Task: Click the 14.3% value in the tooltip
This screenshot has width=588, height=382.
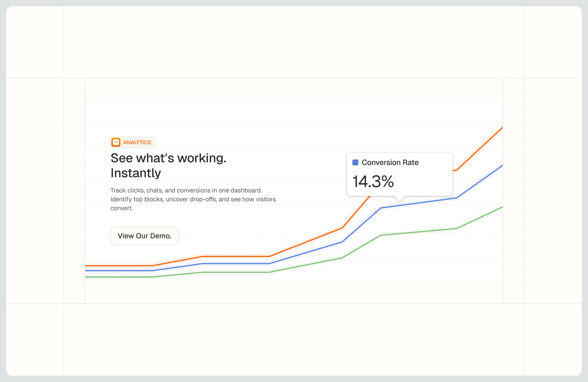Action: click(x=373, y=182)
